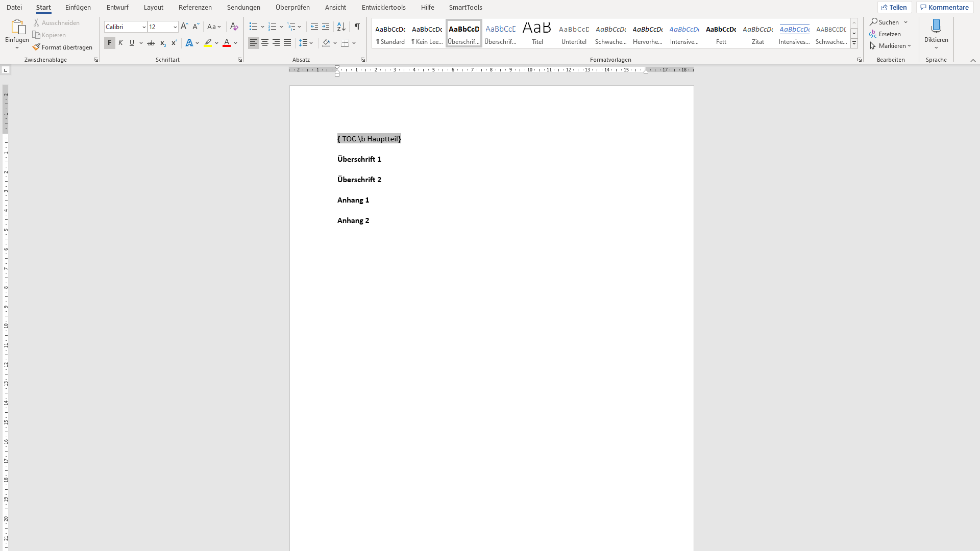Apply yellow text highlight color
The width and height of the screenshot is (980, 551).
click(208, 43)
